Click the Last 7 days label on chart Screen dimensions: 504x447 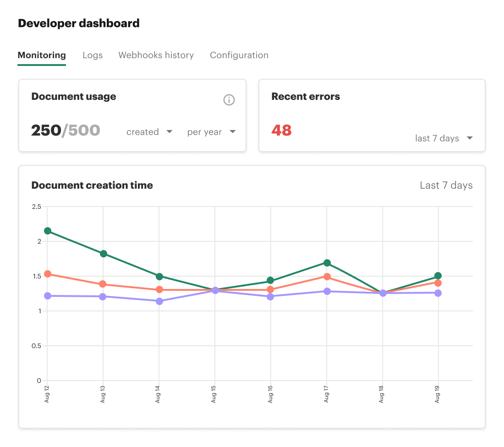446,185
